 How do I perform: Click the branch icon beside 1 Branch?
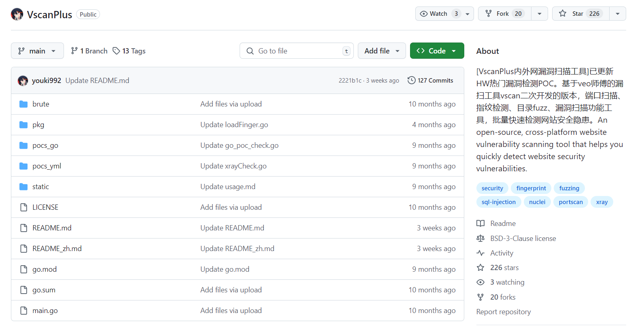pyautogui.click(x=74, y=51)
